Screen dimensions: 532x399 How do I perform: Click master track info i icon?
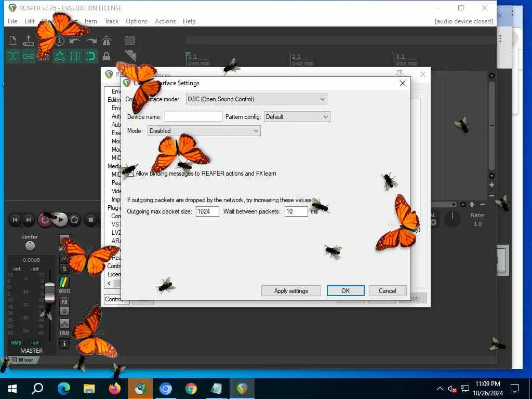point(64,344)
